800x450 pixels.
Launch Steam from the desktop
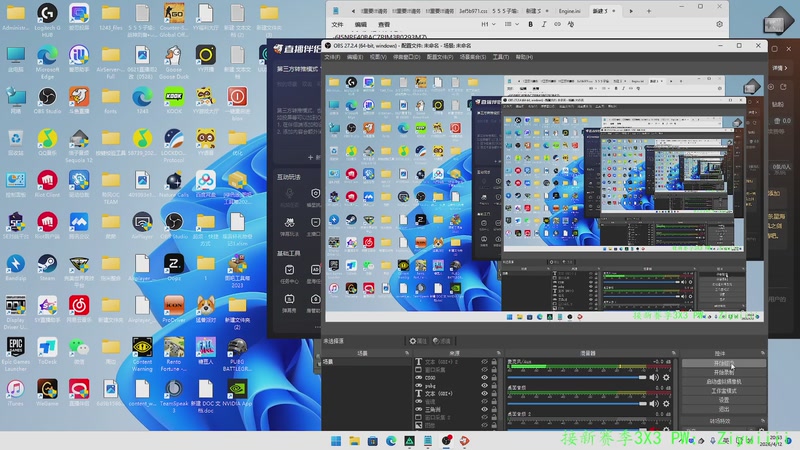click(47, 268)
